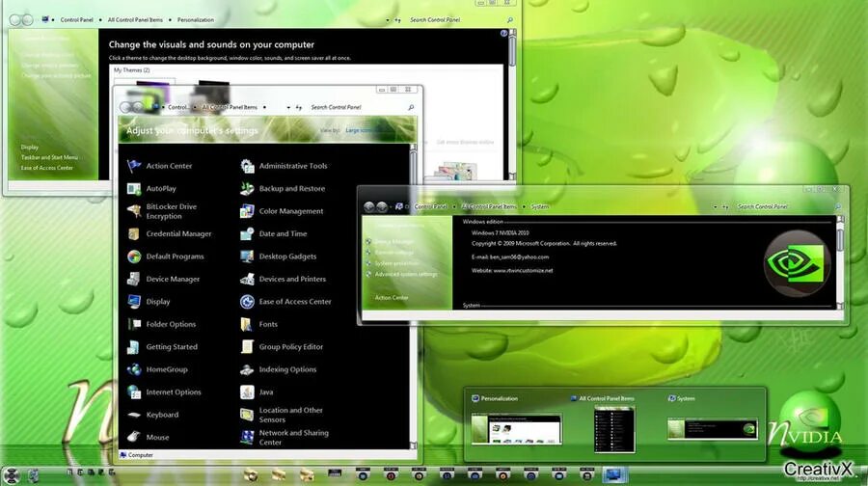Click Control Panel breadcrumb in System window
868x486 pixels.
pyautogui.click(x=430, y=206)
